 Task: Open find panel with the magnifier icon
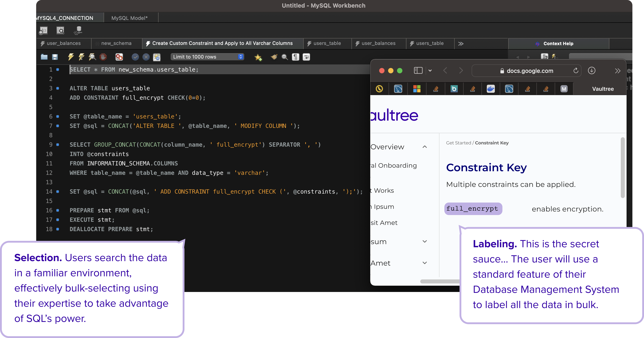(284, 57)
